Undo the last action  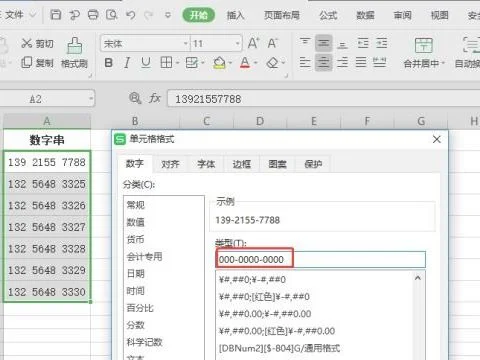130,15
